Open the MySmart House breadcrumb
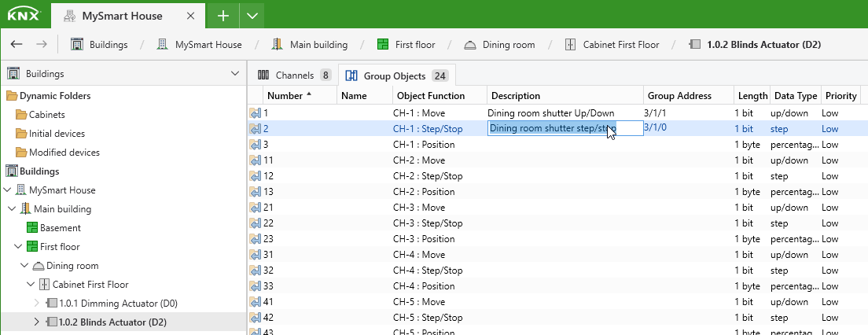This screenshot has height=335, width=868. [199, 44]
